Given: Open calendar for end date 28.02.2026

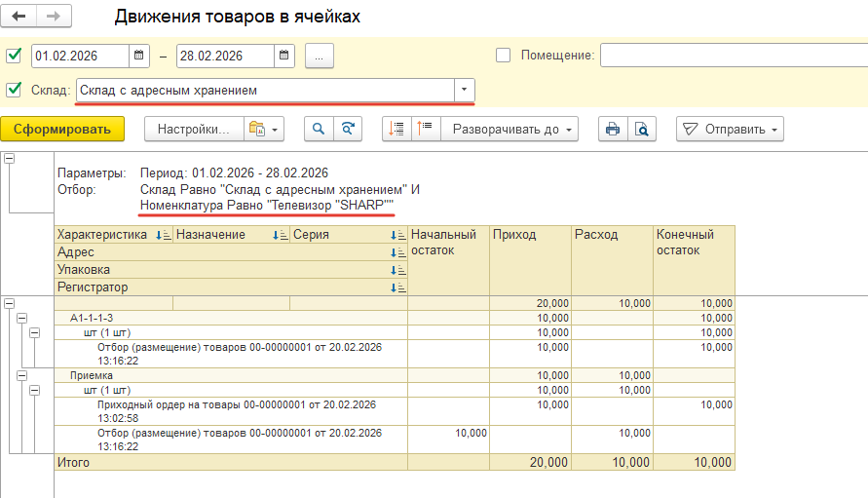Looking at the screenshot, I should point(283,56).
